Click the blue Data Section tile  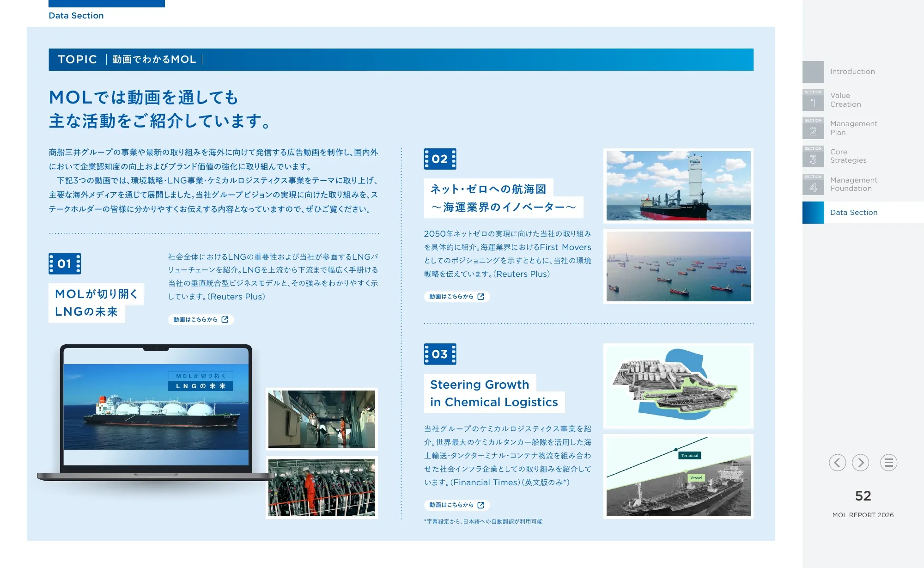(813, 213)
